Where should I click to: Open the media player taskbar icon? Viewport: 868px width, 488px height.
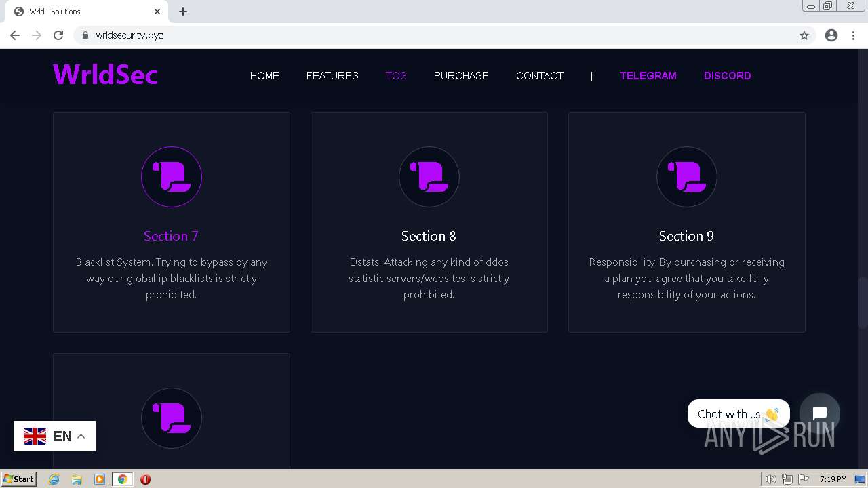point(100,479)
